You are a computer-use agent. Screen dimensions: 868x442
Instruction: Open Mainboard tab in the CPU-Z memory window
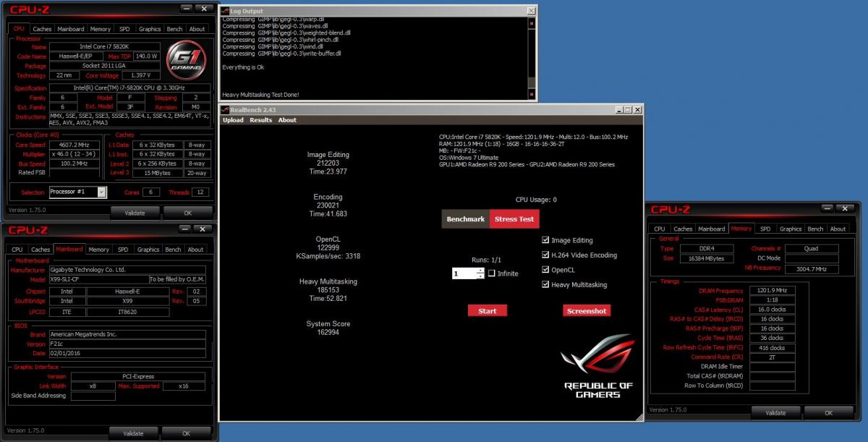click(712, 229)
